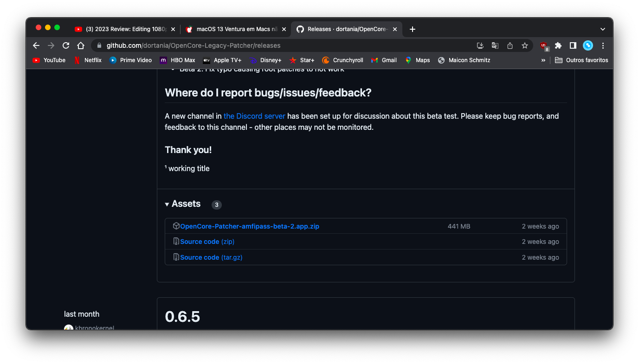Open the Star+ bookmark
The image size is (639, 364).
[302, 60]
